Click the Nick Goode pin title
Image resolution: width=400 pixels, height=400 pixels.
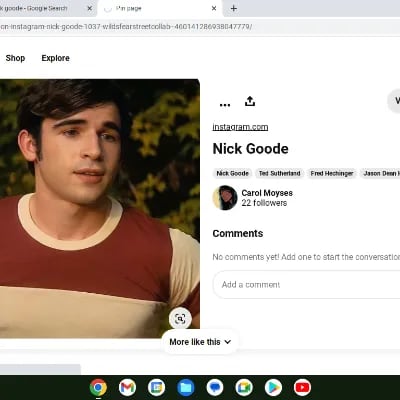pos(251,149)
